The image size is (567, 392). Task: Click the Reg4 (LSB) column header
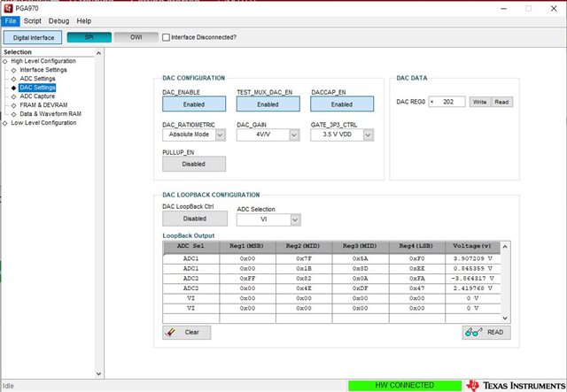pyautogui.click(x=416, y=246)
